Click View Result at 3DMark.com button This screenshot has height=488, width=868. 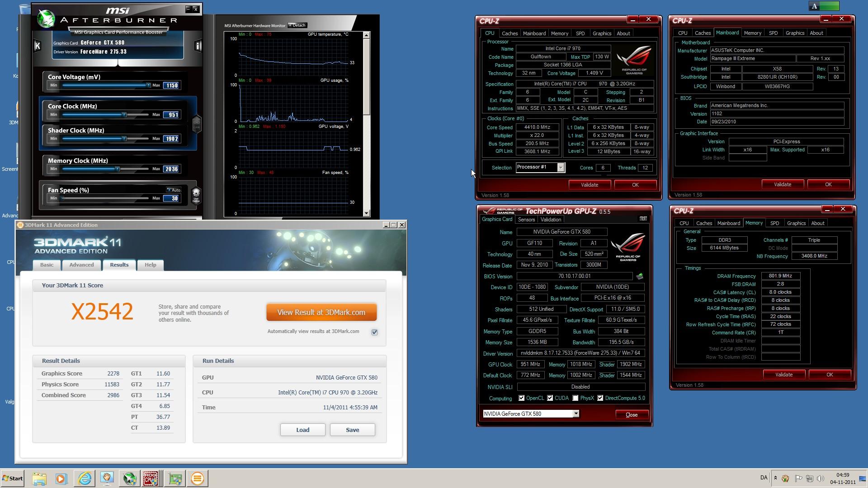321,312
